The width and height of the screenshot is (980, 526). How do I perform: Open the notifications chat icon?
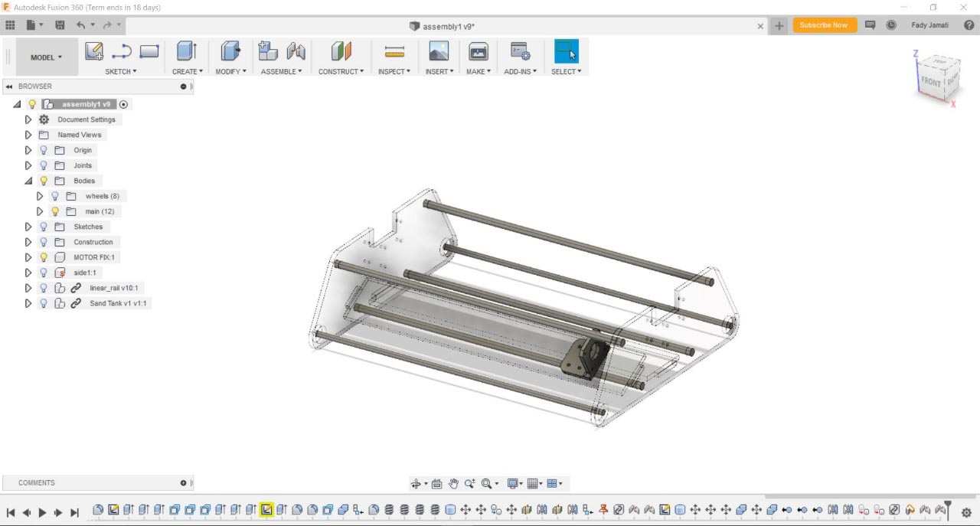(870, 25)
